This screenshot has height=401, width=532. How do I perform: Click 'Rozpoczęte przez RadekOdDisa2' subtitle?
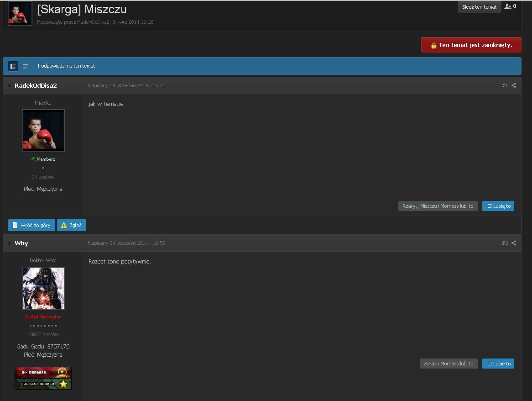point(73,22)
